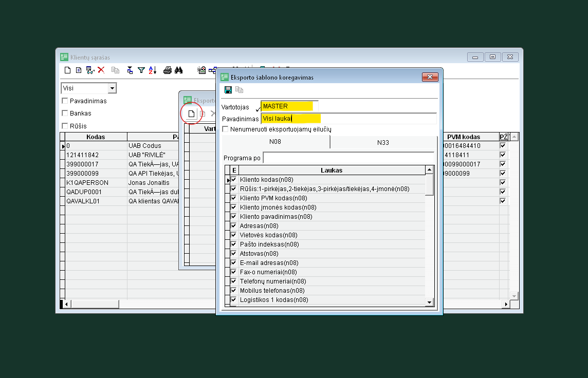This screenshot has height=378, width=588.
Task: Click the Programa po input field
Action: [348, 158]
